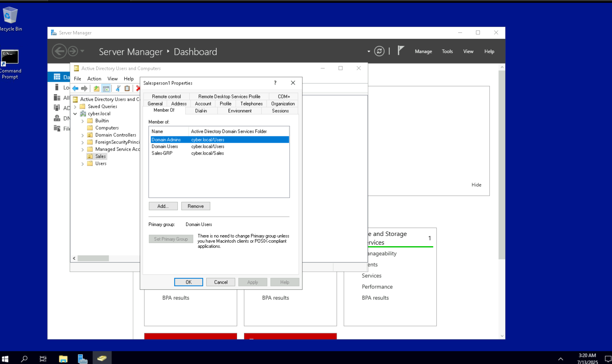Select Sales-GRP group row
612x364 pixels.
(220, 153)
